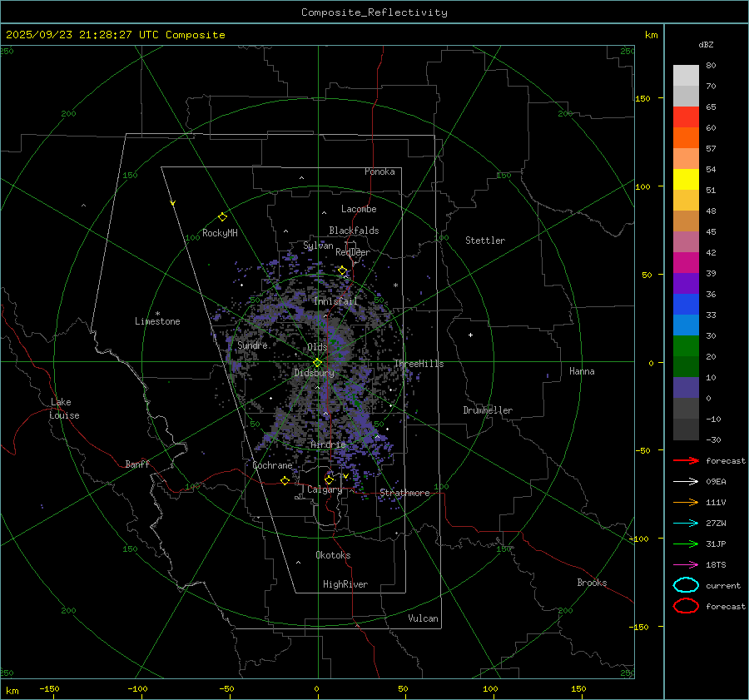749x700 pixels.
Task: Click the UTC Composite timestamp label
Action: pos(115,35)
